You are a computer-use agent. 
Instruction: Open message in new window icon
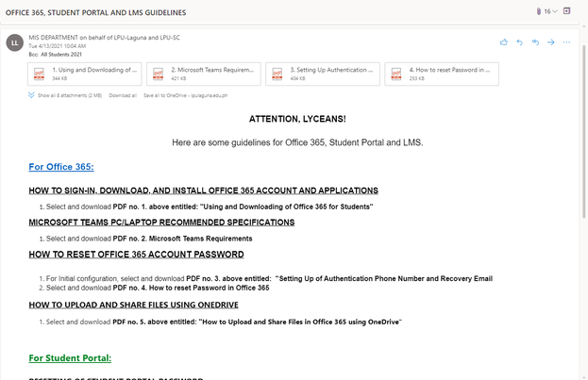567,11
